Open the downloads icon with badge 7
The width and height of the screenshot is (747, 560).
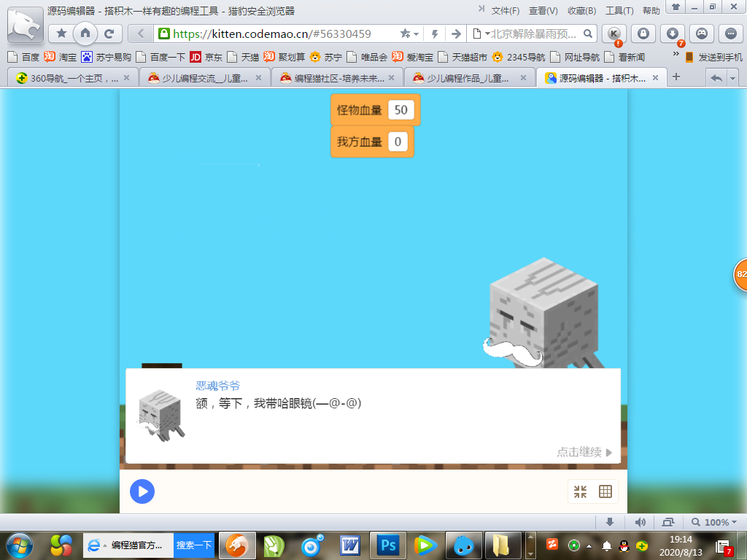(673, 34)
